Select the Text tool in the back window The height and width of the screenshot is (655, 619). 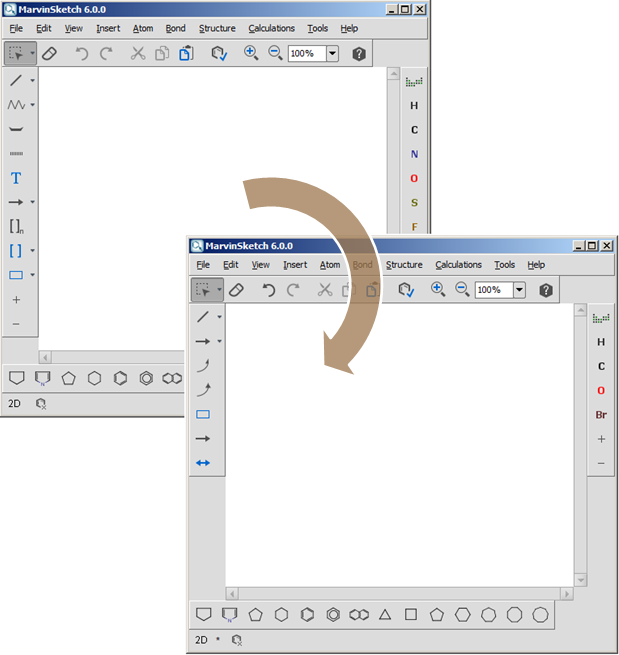16,178
